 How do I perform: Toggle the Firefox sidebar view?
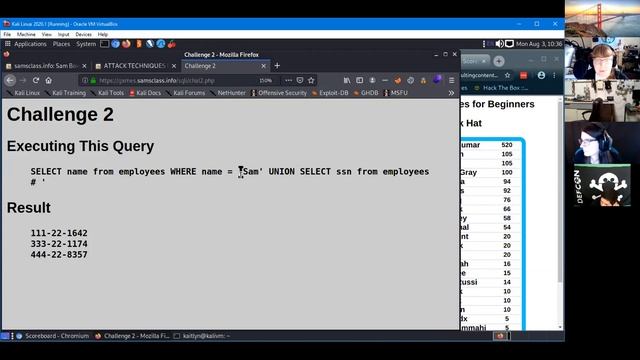coord(360,80)
